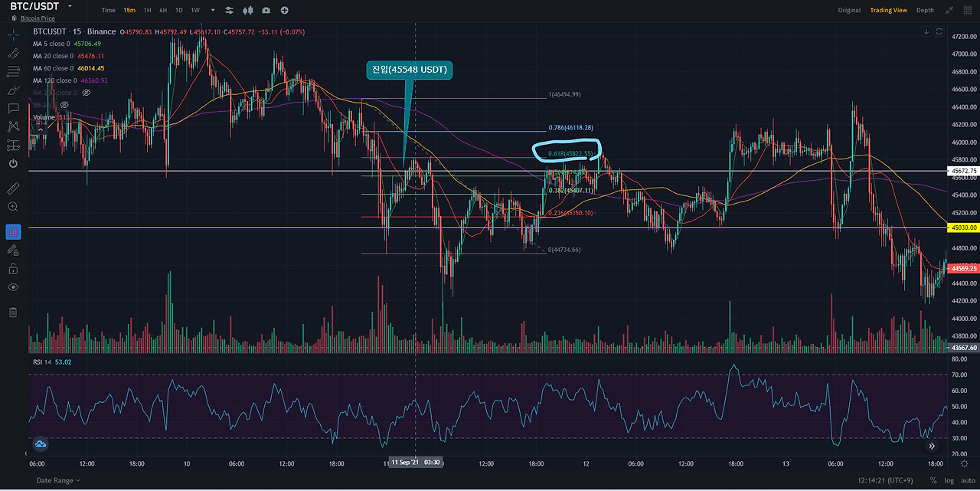Click the 44569.25 current price label

[x=963, y=268]
